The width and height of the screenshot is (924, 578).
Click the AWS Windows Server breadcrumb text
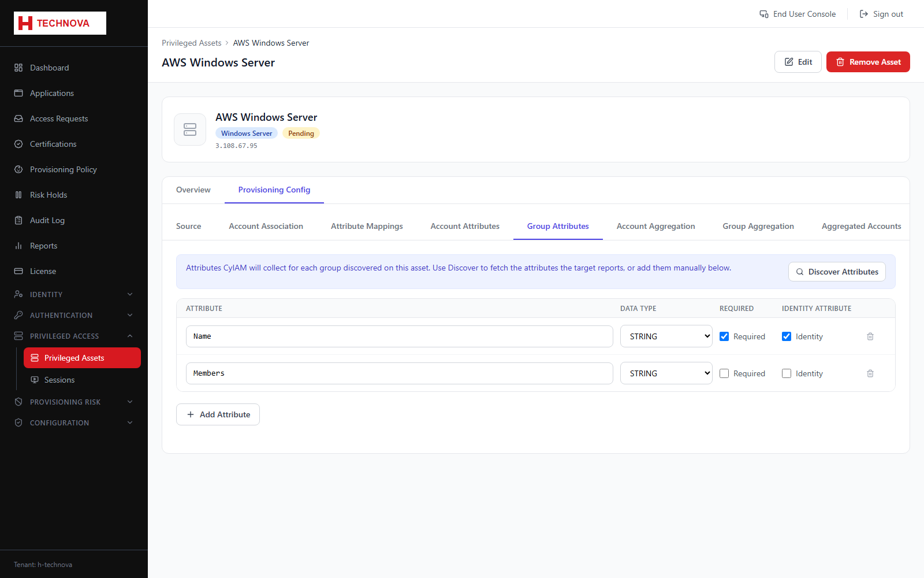tap(271, 43)
